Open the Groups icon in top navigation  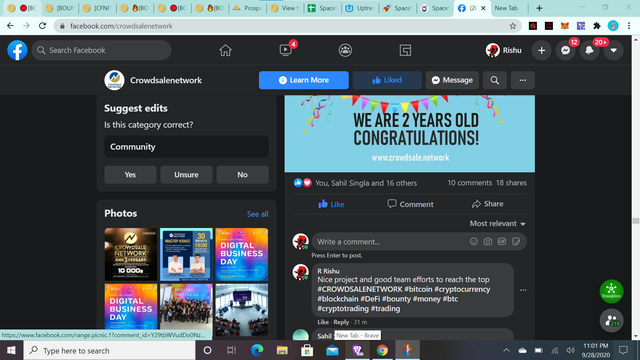[345, 50]
